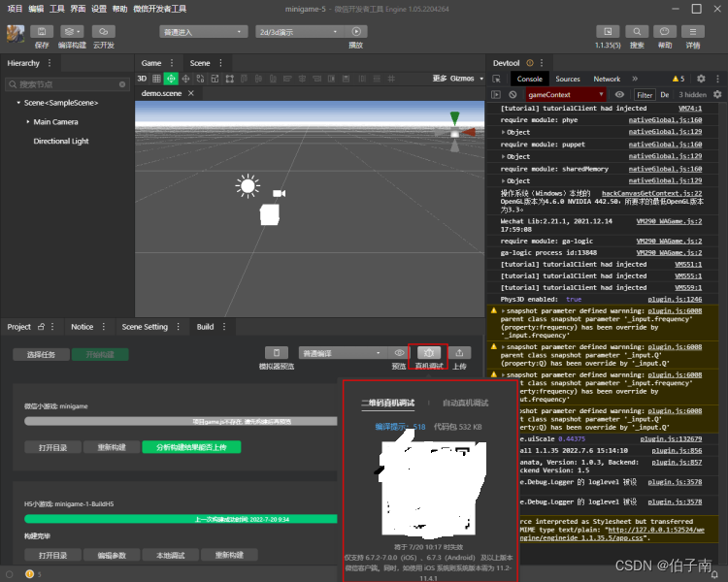This screenshot has width=728, height=582.
Task: Open the 工具 menu
Action: click(x=56, y=9)
